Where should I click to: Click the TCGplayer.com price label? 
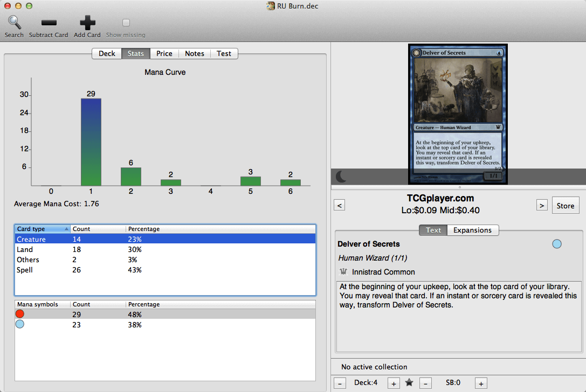(440, 198)
